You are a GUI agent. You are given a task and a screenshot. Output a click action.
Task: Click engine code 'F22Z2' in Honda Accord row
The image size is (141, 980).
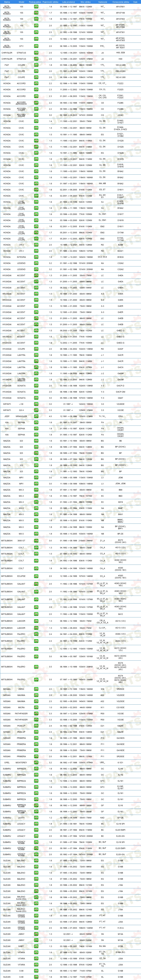click(x=120, y=83)
